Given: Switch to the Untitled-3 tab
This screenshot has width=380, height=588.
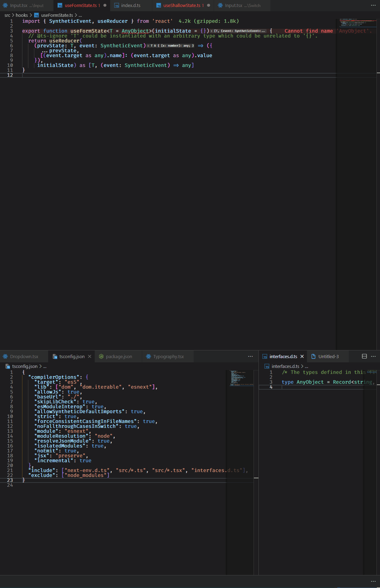Looking at the screenshot, I should coord(328,356).
